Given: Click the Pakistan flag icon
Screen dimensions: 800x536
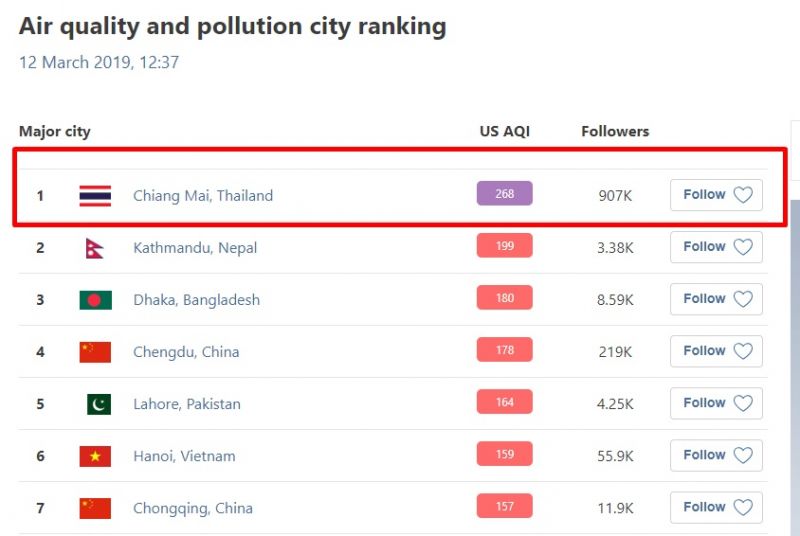Looking at the screenshot, I should pos(98,404).
